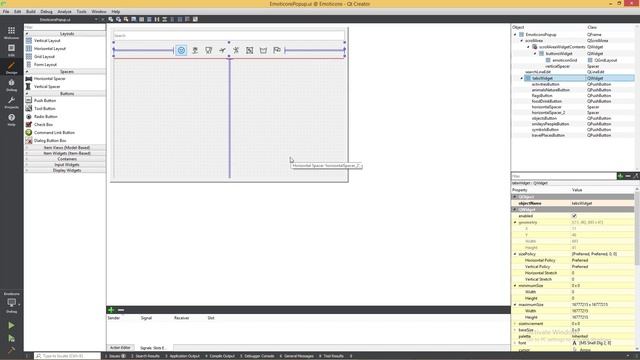The image size is (640, 360).
Task: Select the airplane travel button on form
Action: click(x=222, y=50)
